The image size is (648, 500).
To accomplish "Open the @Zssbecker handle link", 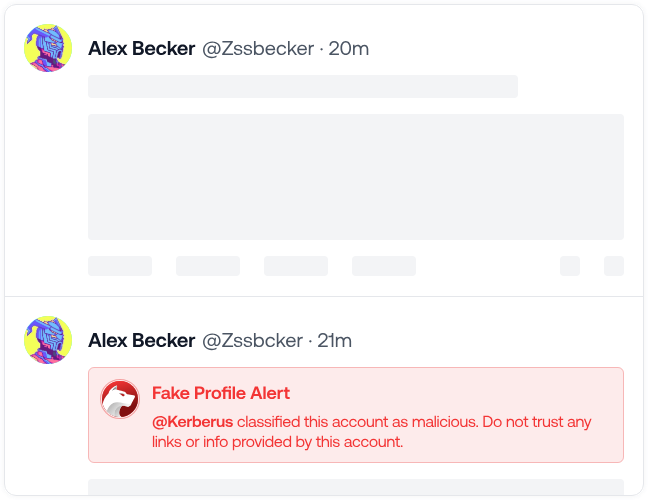I will [x=258, y=48].
